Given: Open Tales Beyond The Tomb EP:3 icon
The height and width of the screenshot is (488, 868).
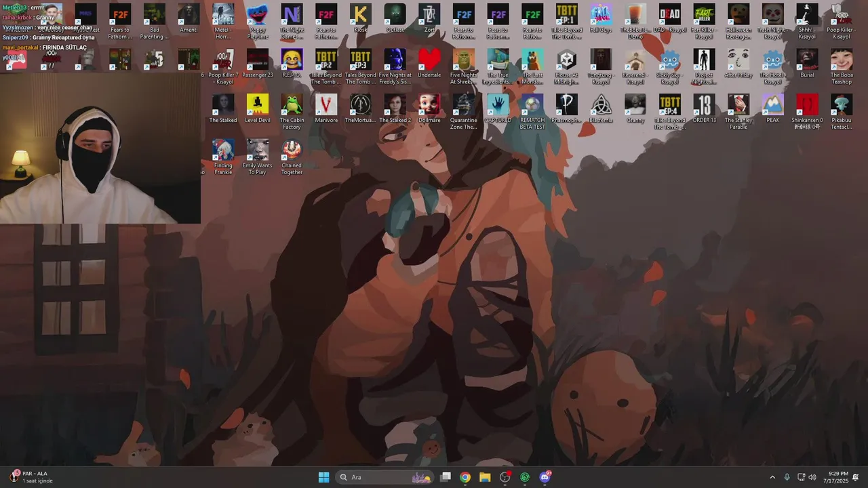Looking at the screenshot, I should click(x=361, y=67).
